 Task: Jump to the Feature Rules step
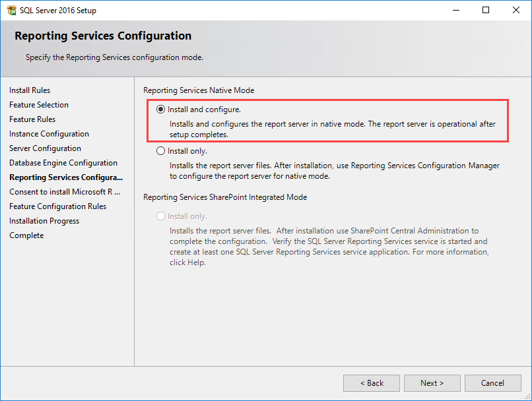point(32,119)
